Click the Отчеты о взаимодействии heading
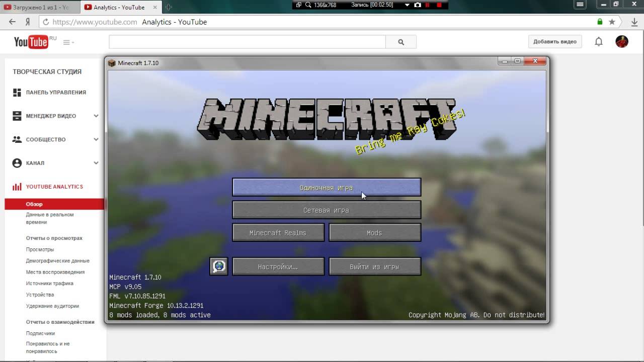This screenshot has width=644, height=362. [x=60, y=322]
